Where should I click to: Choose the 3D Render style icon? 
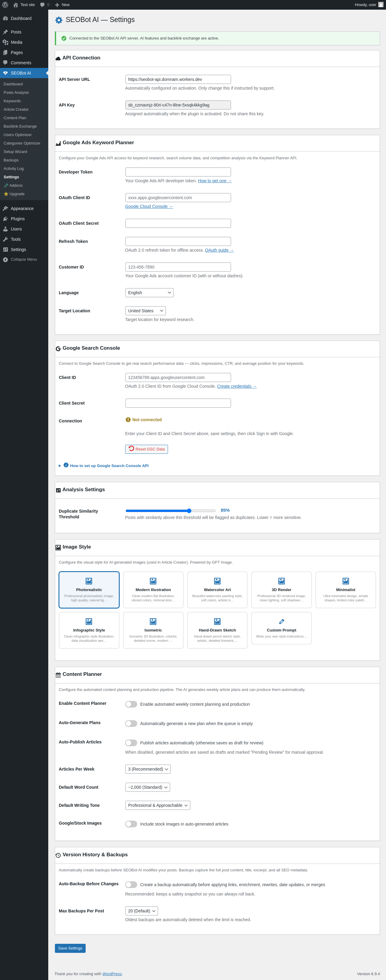tap(281, 581)
